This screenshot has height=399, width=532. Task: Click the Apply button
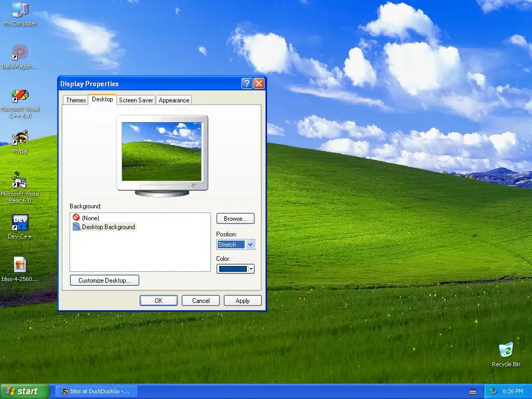(243, 301)
